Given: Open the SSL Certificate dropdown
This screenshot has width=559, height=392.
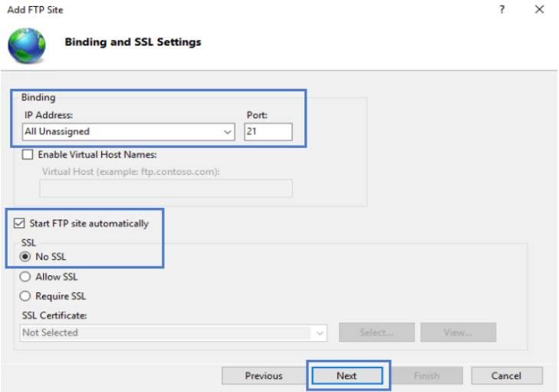Looking at the screenshot, I should [173, 333].
